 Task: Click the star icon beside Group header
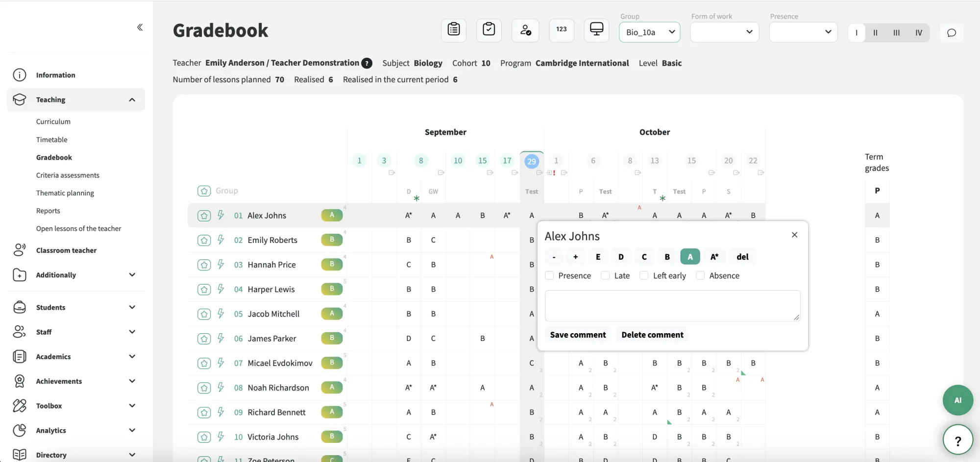tap(204, 191)
